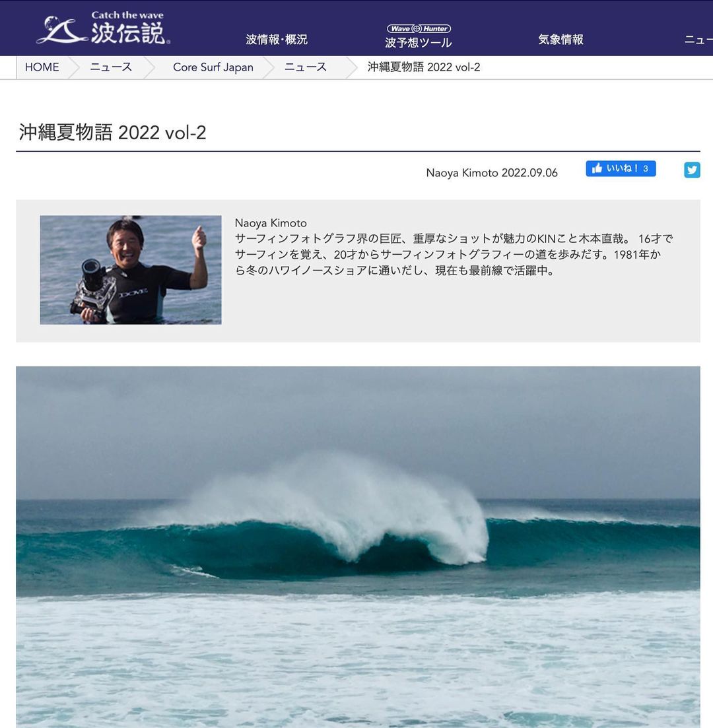This screenshot has width=713, height=728.
Task: Share the article via the Twitter icon
Action: (x=692, y=170)
